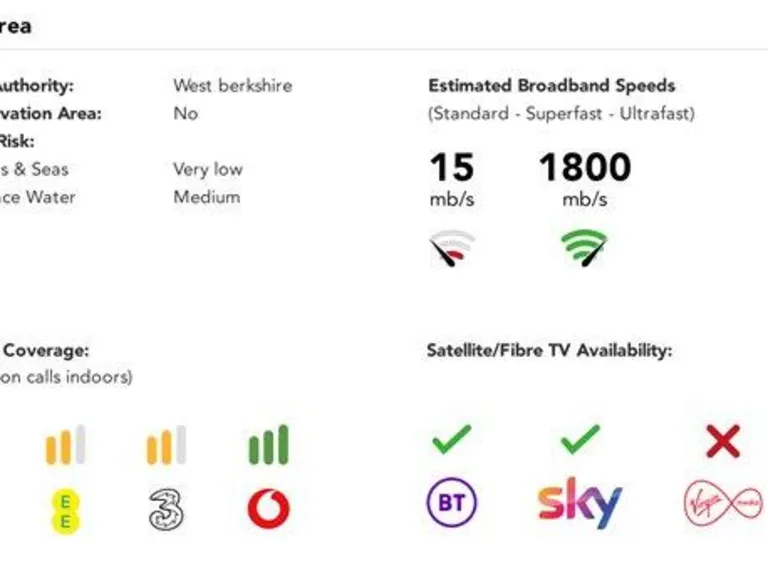Click the BT logo

[450, 502]
